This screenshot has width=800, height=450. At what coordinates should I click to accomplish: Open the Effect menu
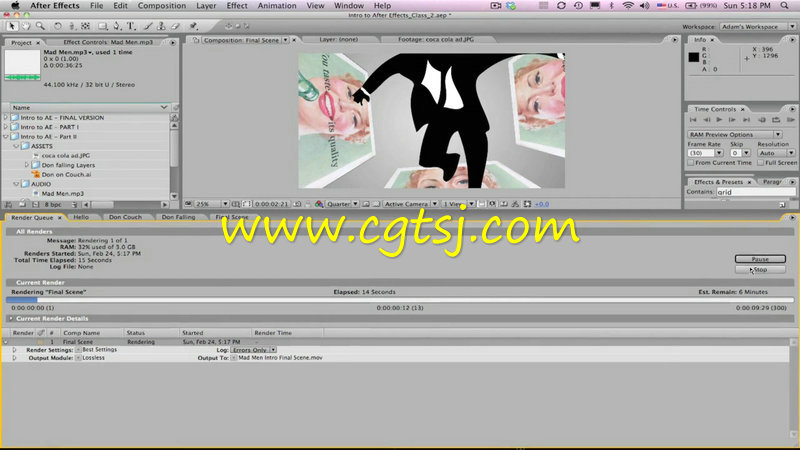[237, 6]
